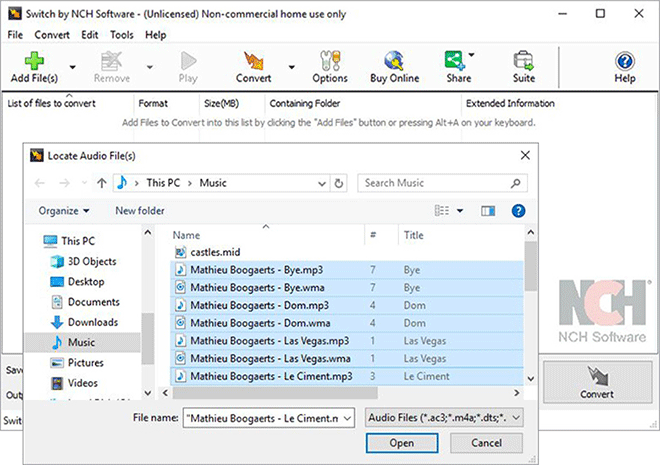The height and width of the screenshot is (465, 660).
Task: Select Mathieu Boogaerts - Le Ciment.mp3
Action: pos(346,376)
